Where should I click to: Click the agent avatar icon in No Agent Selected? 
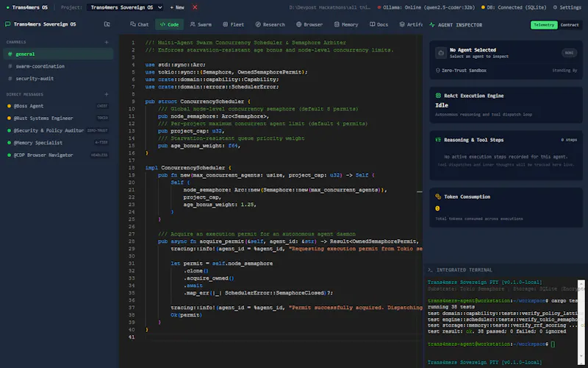click(441, 53)
